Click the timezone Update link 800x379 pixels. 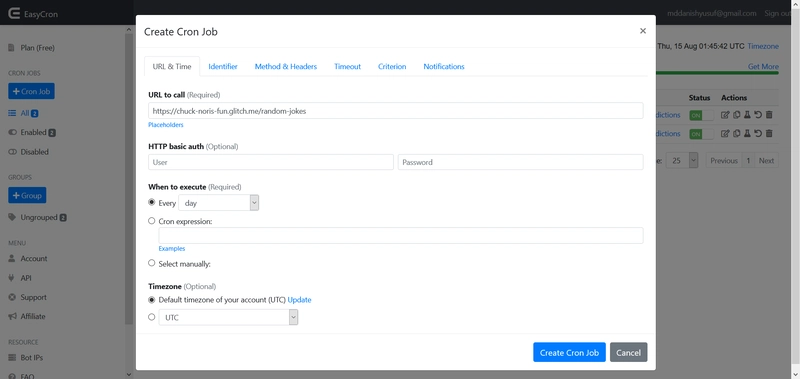[x=299, y=300]
